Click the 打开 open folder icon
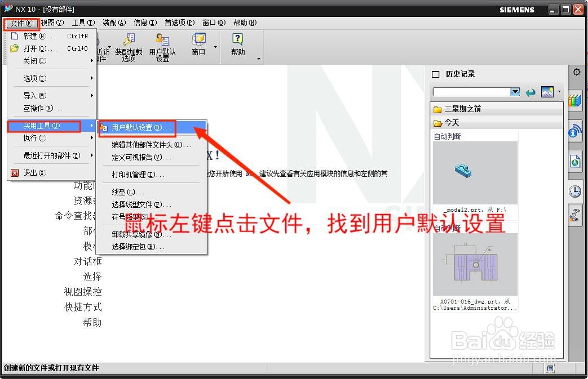Viewport: 588px width, 379px height. tap(14, 48)
